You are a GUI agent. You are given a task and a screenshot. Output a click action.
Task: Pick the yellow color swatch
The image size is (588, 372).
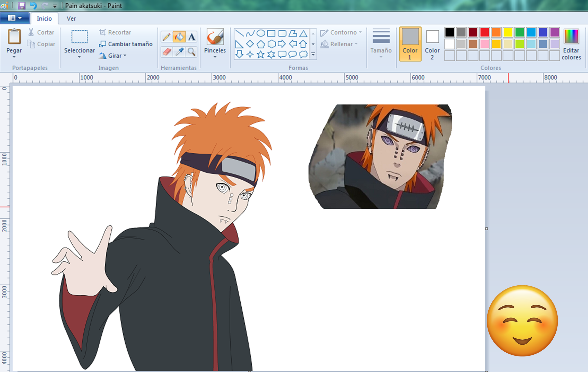click(x=508, y=32)
